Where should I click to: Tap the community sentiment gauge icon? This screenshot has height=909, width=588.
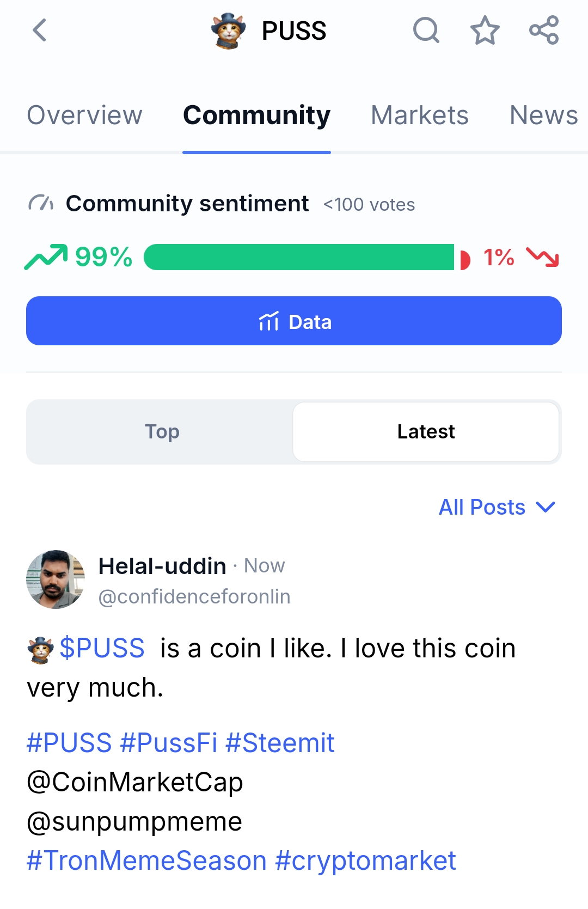[41, 204]
